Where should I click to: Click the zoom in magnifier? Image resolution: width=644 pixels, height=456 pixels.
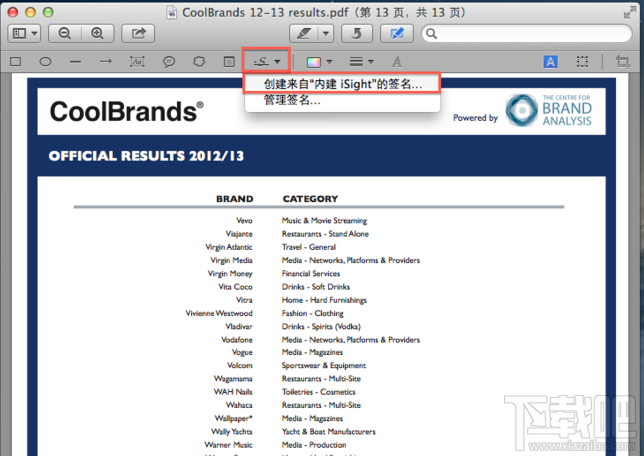[x=97, y=33]
